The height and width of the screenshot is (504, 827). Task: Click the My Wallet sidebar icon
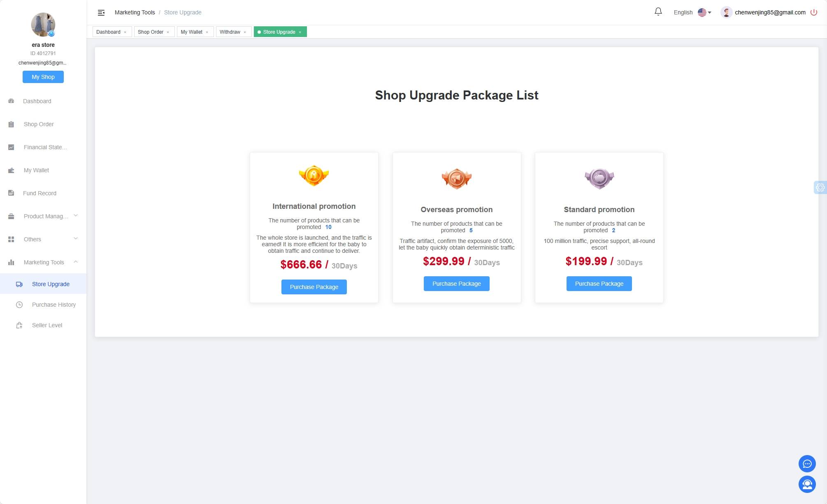click(x=11, y=170)
